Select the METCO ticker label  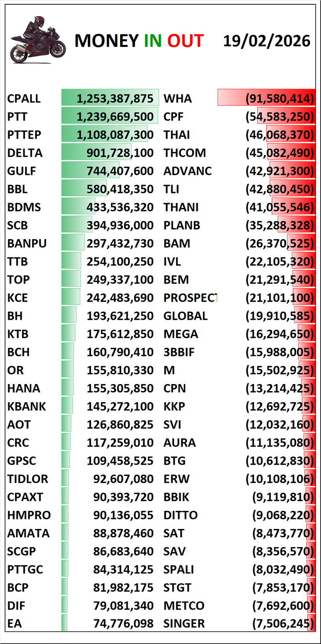[184, 606]
